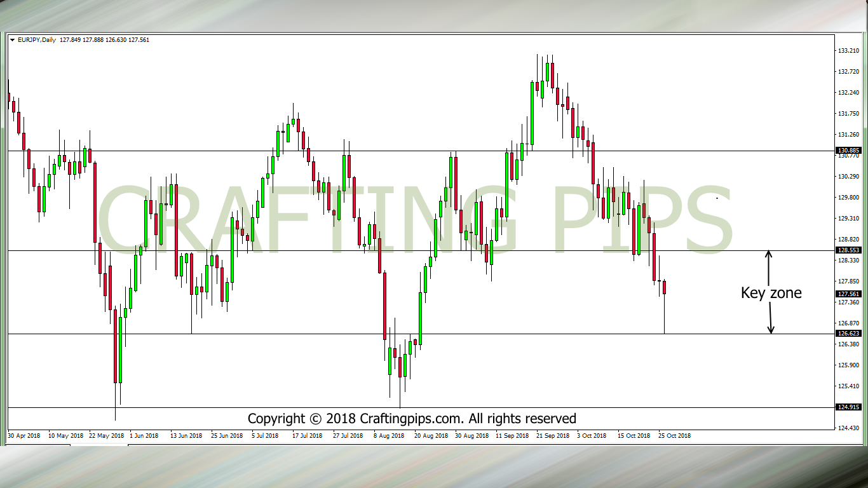Image resolution: width=868 pixels, height=488 pixels.
Task: Click the 30 Apr 2018 date label
Action: click(24, 436)
